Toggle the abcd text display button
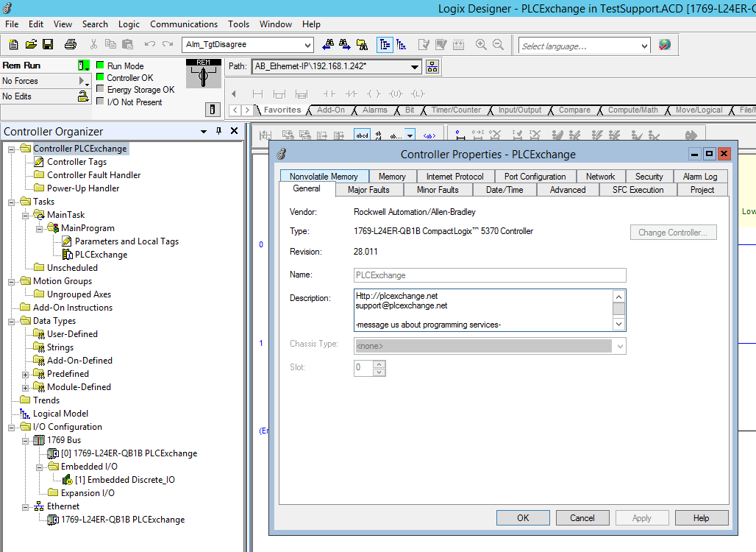This screenshot has width=756, height=552. [362, 135]
